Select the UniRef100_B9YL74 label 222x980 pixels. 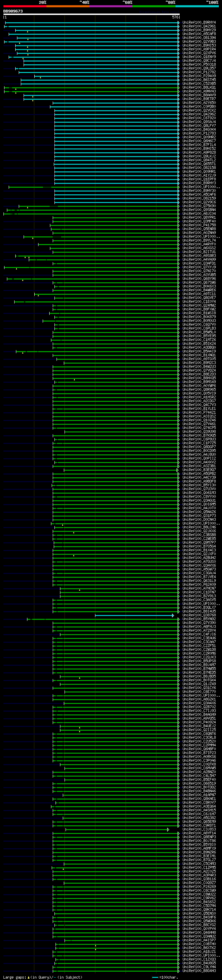[x=199, y=241]
